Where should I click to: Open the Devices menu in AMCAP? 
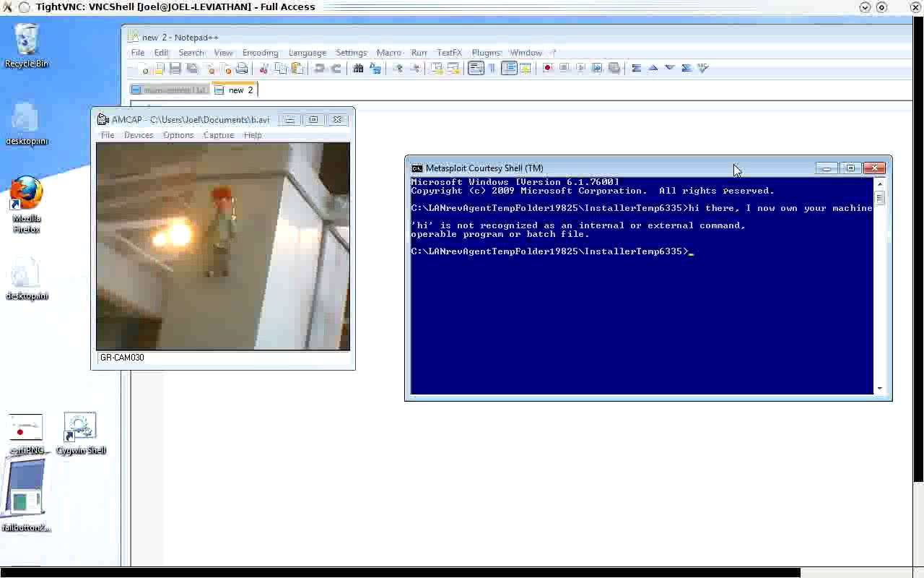coord(139,135)
